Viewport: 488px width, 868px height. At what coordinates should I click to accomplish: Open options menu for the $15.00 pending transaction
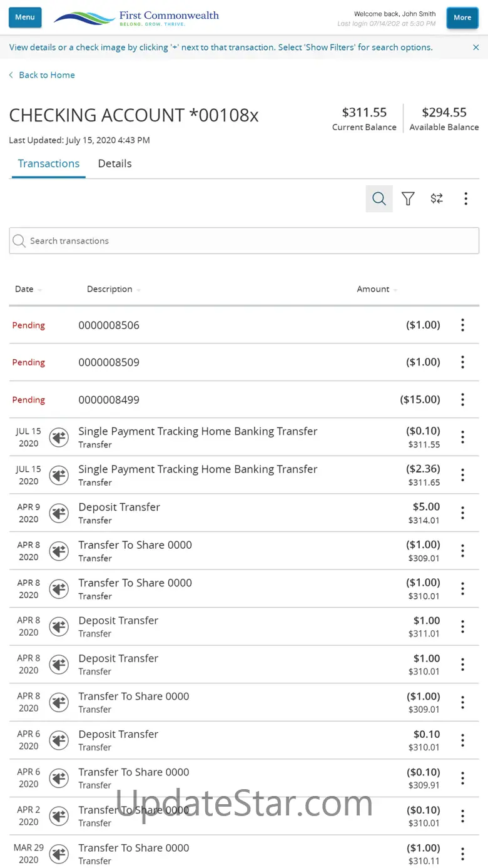[462, 399]
